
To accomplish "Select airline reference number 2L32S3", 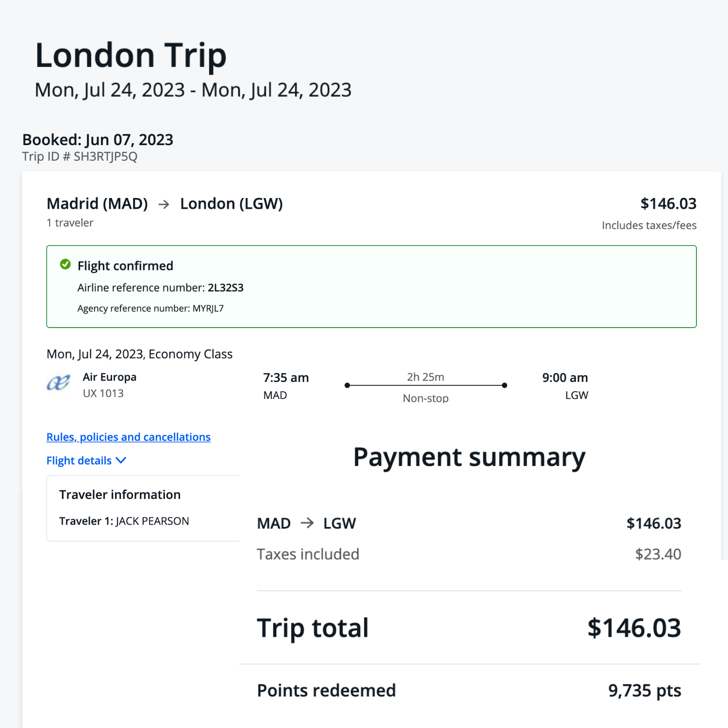I will pos(225,288).
